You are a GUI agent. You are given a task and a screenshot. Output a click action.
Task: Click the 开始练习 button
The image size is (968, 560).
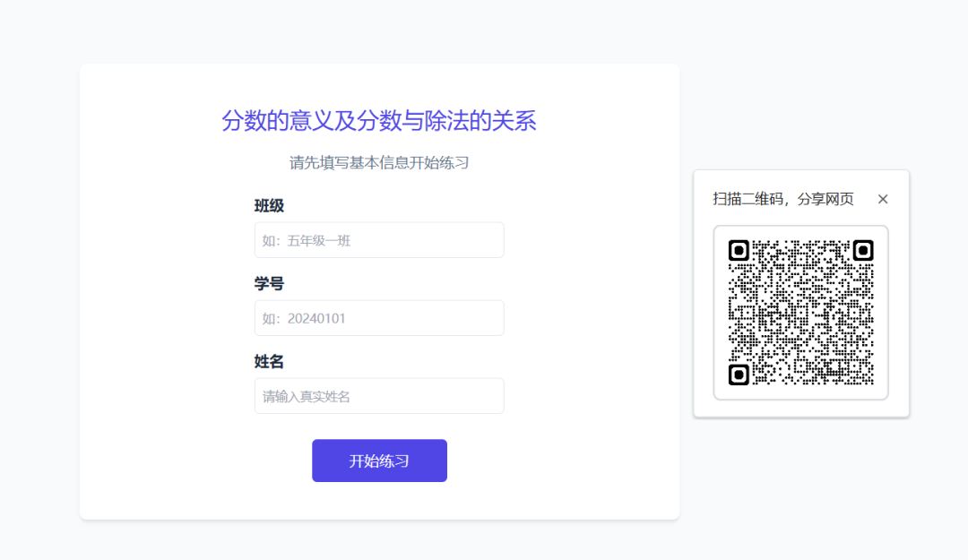click(x=379, y=461)
